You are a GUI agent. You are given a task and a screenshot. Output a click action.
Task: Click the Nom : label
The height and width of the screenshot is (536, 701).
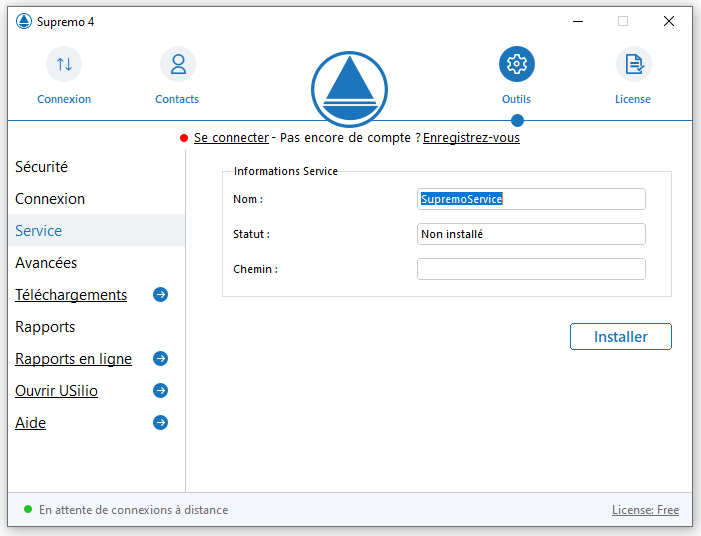(248, 199)
